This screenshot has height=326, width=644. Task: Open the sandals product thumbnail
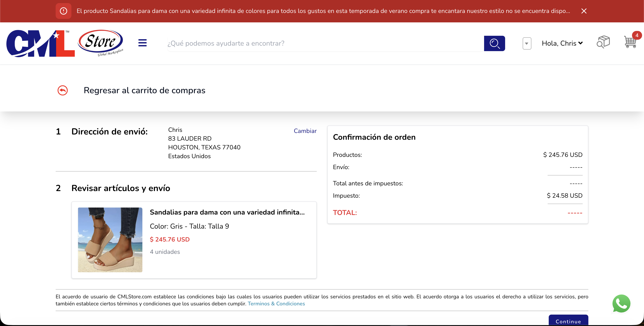pos(110,240)
